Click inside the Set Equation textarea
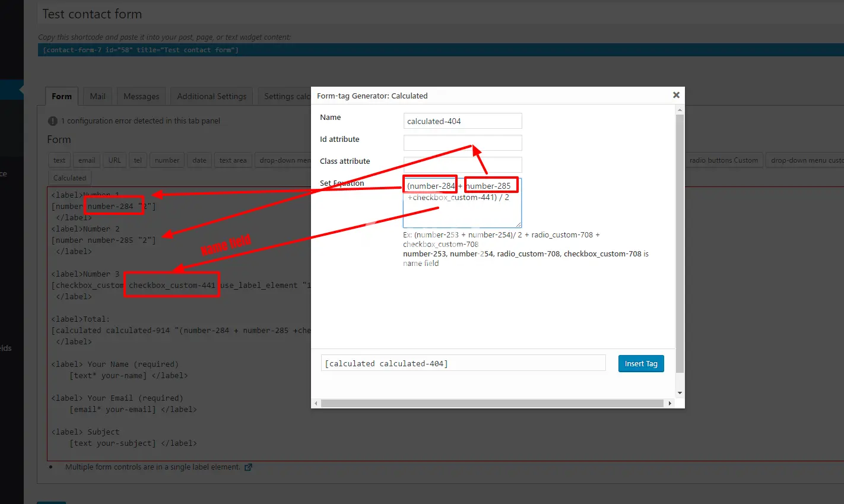 coord(462,214)
